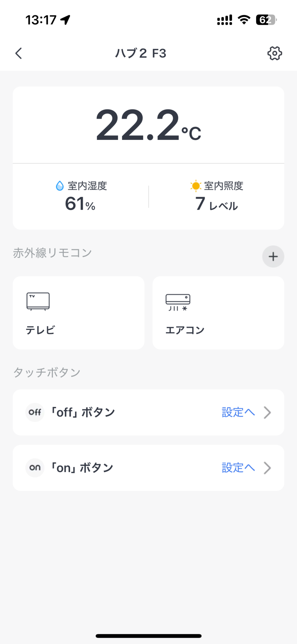Open the エアコン remote label
Viewport: 297px width, 644px height.
pyautogui.click(x=185, y=330)
